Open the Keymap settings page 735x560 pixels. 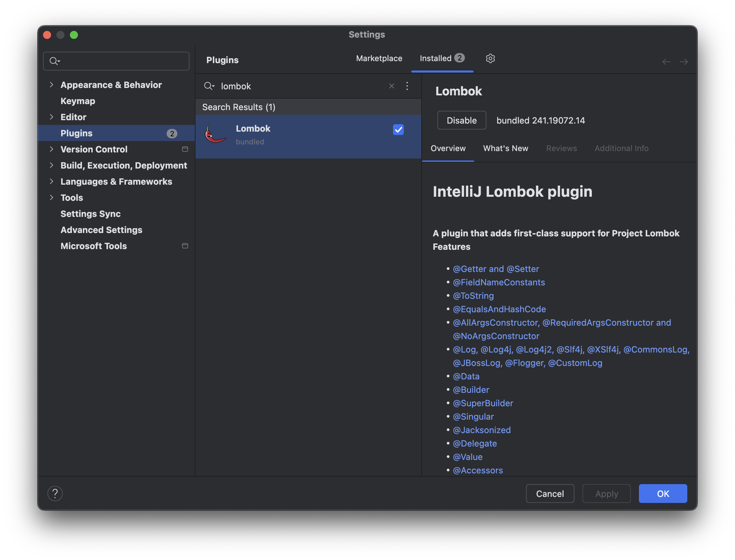[78, 101]
